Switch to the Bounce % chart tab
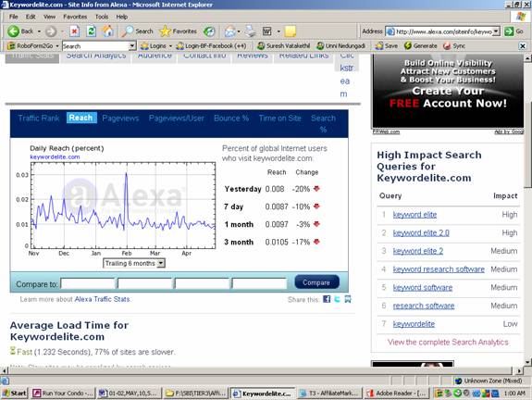Image resolution: width=532 pixels, height=400 pixels. coord(231,119)
